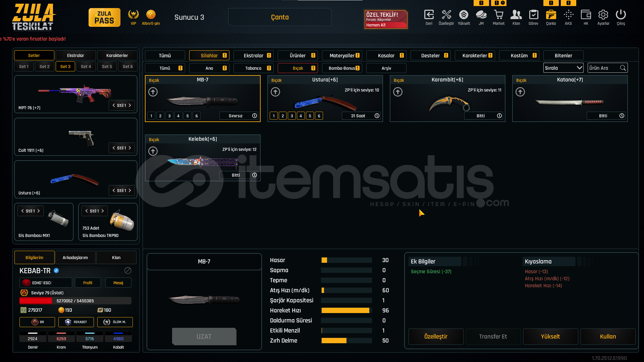The width and height of the screenshot is (644, 362).
Task: Open the Altın/E-pin coin icon
Action: point(151,14)
